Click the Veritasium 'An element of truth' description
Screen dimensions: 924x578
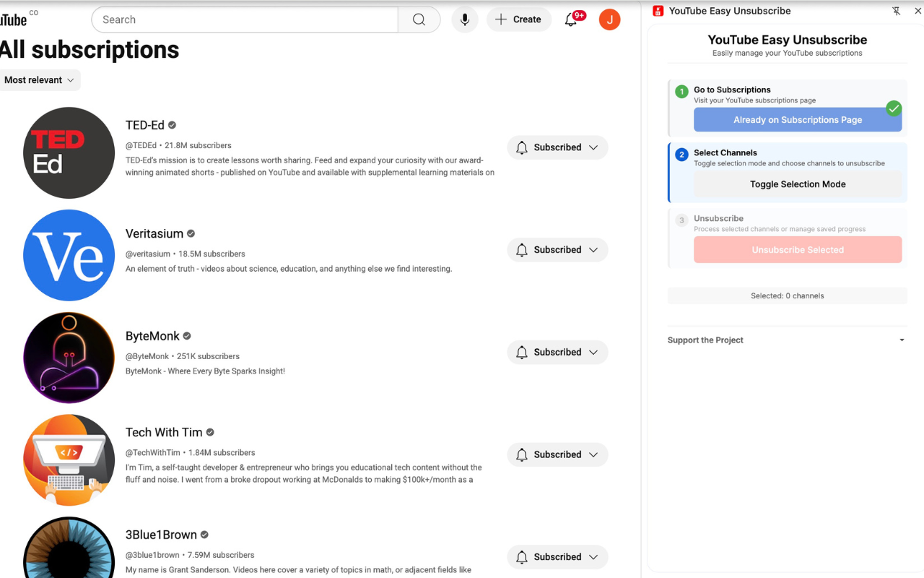point(289,269)
